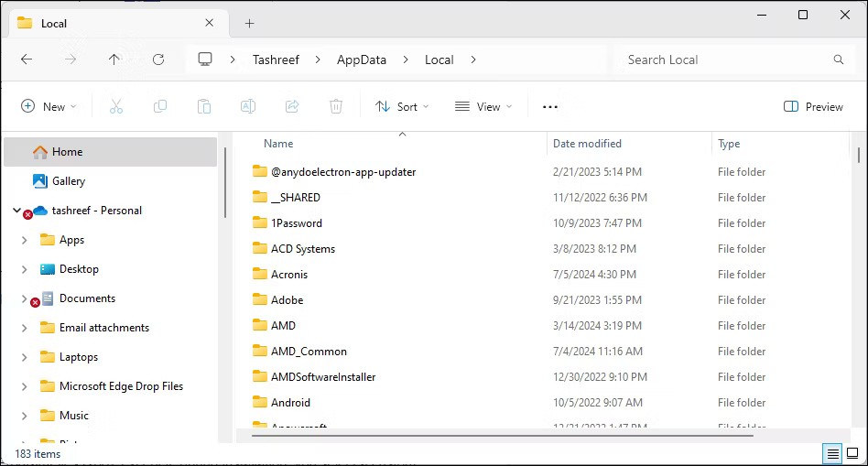The width and height of the screenshot is (868, 466).
Task: Switch to details view layout icon
Action: coord(832,453)
